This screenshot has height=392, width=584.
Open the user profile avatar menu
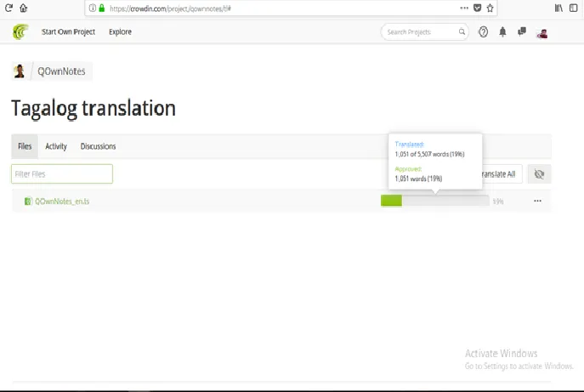click(541, 33)
